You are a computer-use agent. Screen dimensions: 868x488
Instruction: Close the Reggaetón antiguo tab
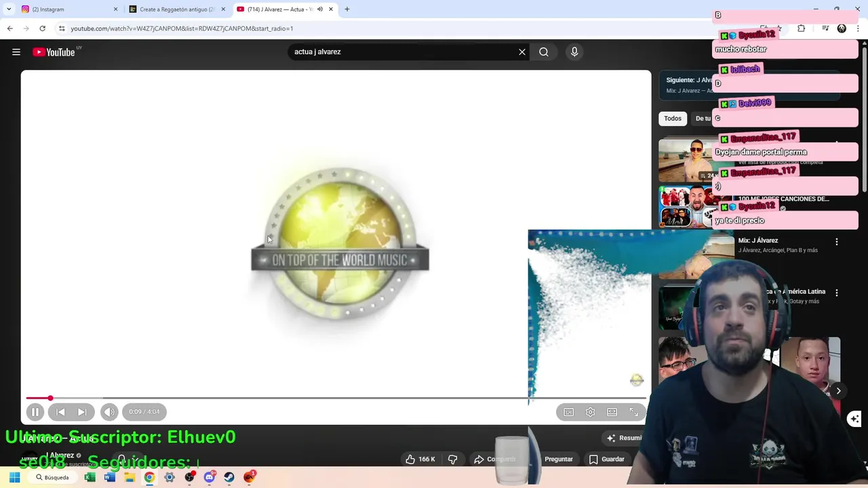(223, 9)
